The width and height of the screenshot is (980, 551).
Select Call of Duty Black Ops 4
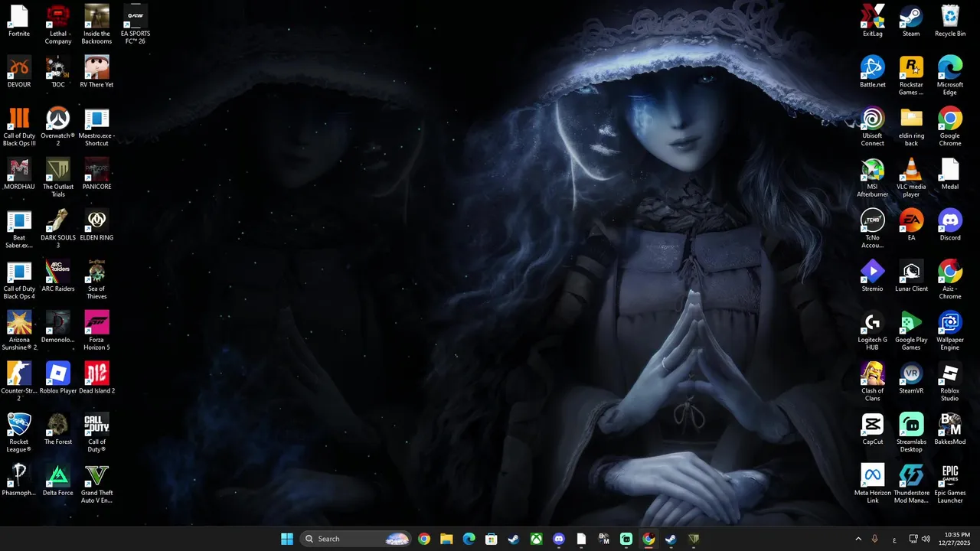click(19, 280)
